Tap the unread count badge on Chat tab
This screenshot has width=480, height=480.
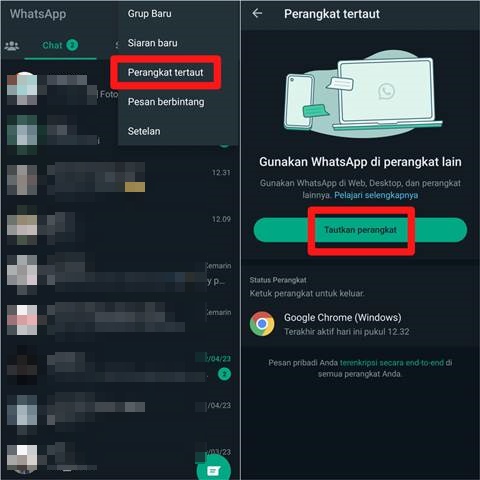(x=72, y=45)
